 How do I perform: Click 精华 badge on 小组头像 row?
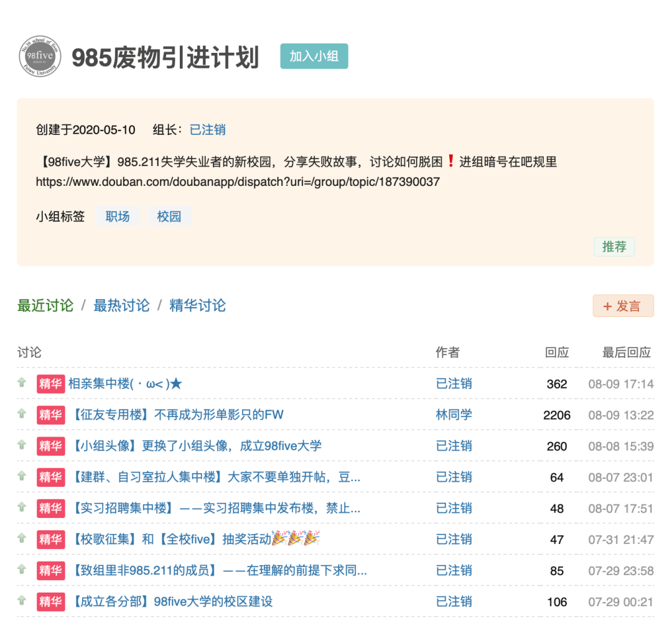click(50, 446)
